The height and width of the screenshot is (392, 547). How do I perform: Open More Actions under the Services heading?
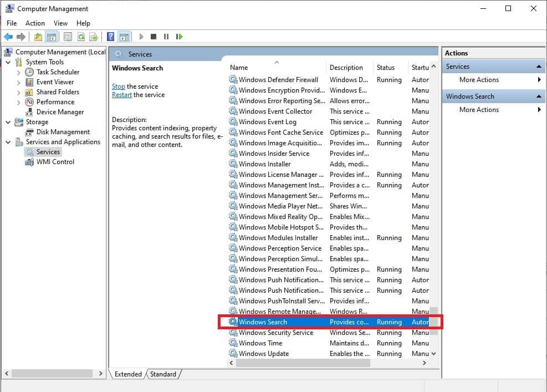click(x=479, y=80)
